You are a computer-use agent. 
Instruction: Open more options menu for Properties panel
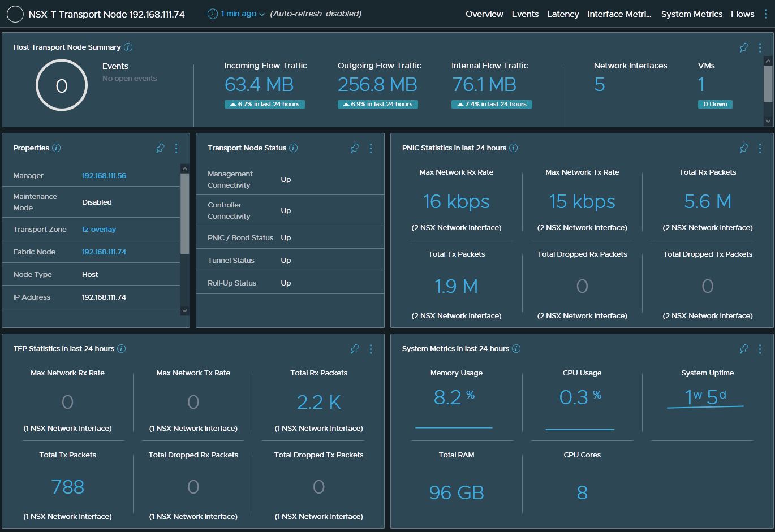(x=176, y=148)
